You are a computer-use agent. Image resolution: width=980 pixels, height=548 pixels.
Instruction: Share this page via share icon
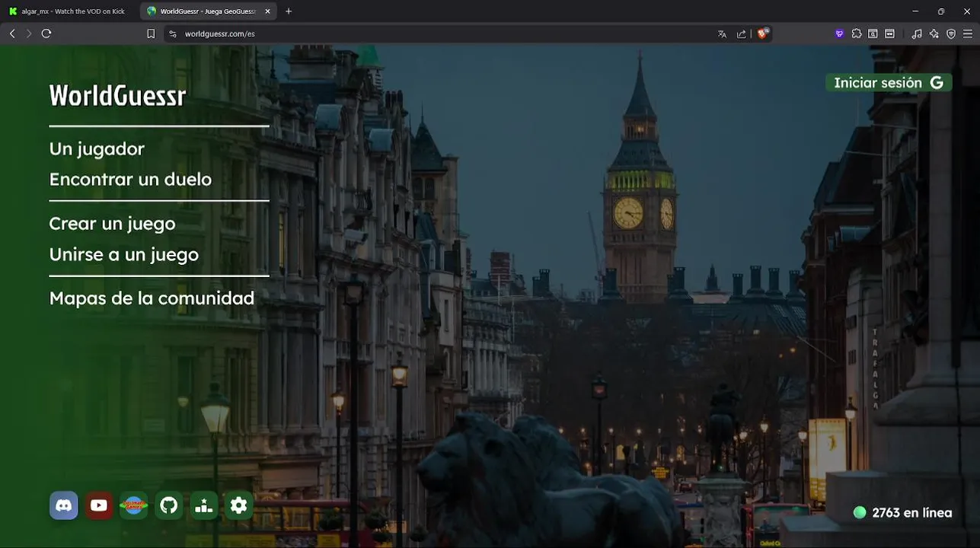(x=741, y=33)
